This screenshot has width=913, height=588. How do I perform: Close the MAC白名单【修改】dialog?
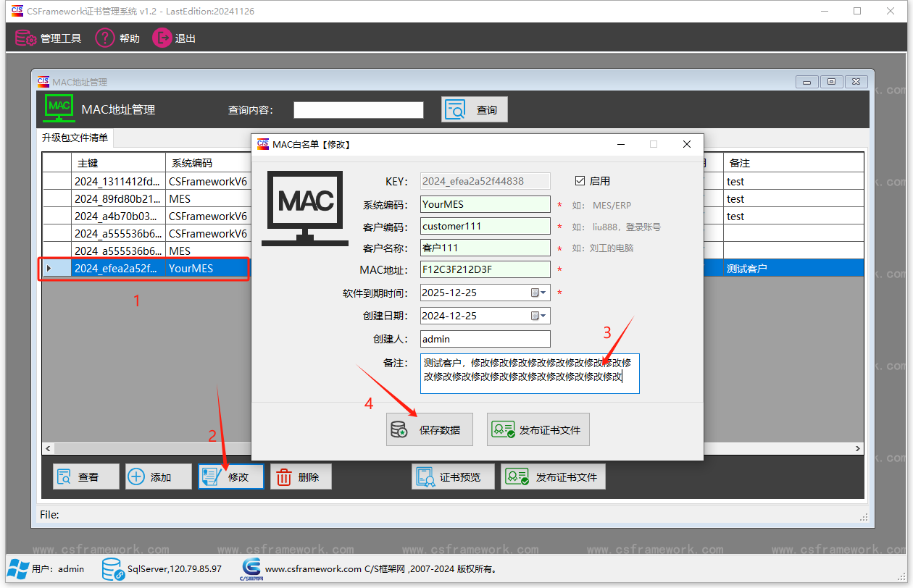point(687,144)
